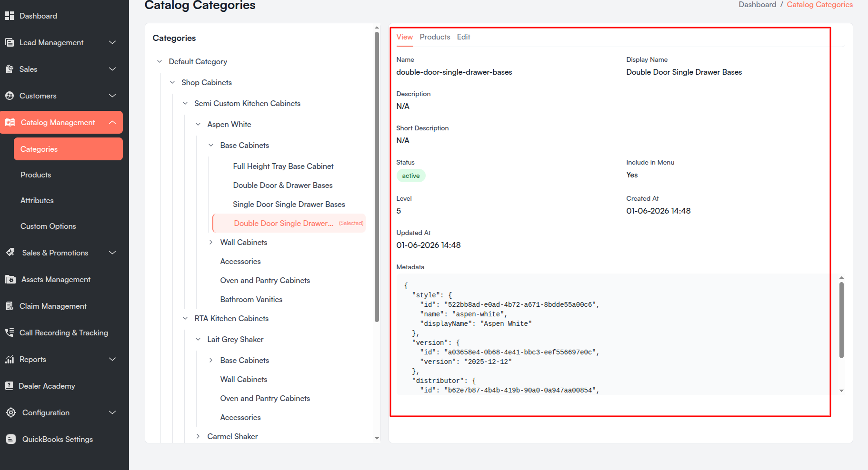Image resolution: width=868 pixels, height=470 pixels.
Task: Select Single Door Single Drawer Bases category
Action: 289,204
